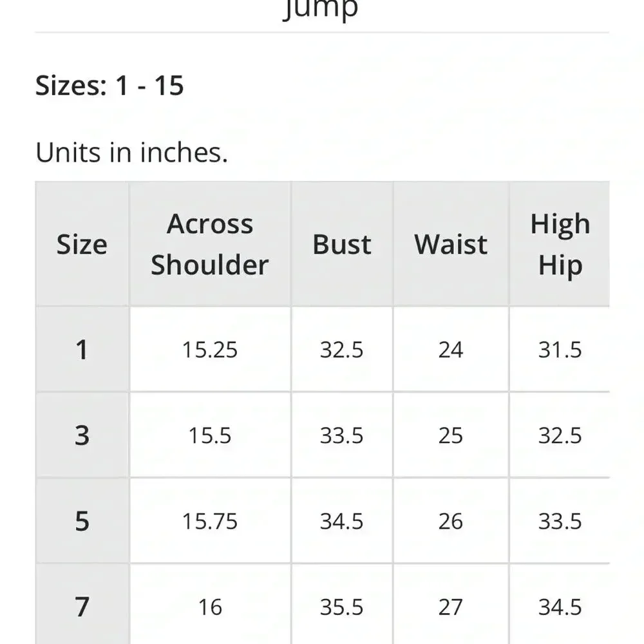Viewport: 644px width, 644px height.
Task: Click the waist value 25
Action: pyautogui.click(x=451, y=435)
